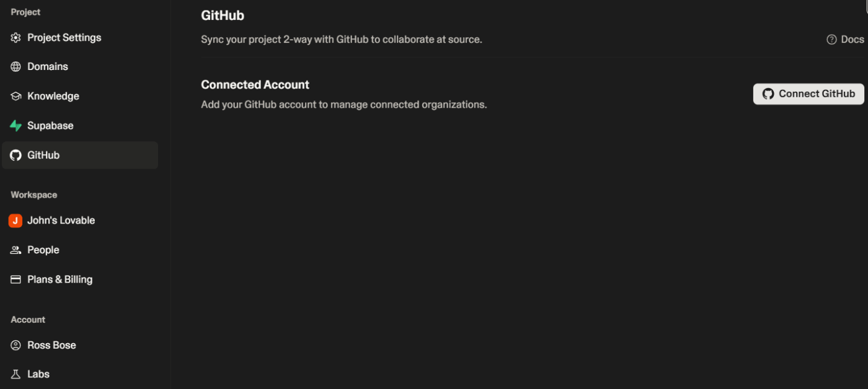Open the Docs link
The image size is (868, 389).
[852, 39]
